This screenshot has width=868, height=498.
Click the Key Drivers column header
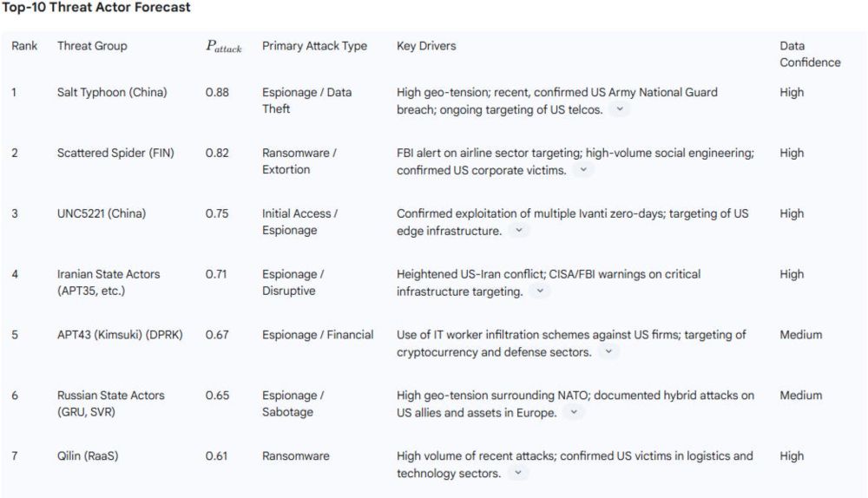426,46
